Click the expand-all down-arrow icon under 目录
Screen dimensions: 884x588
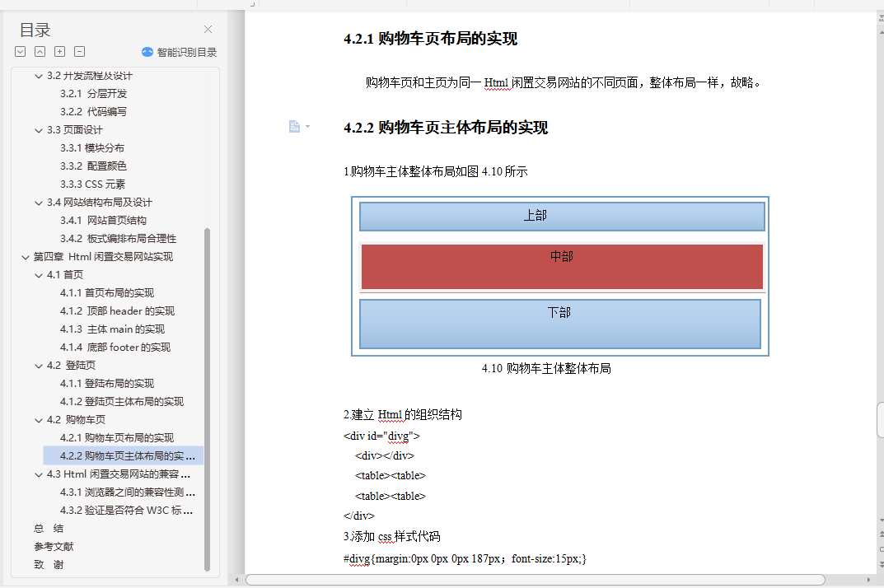pyautogui.click(x=21, y=52)
